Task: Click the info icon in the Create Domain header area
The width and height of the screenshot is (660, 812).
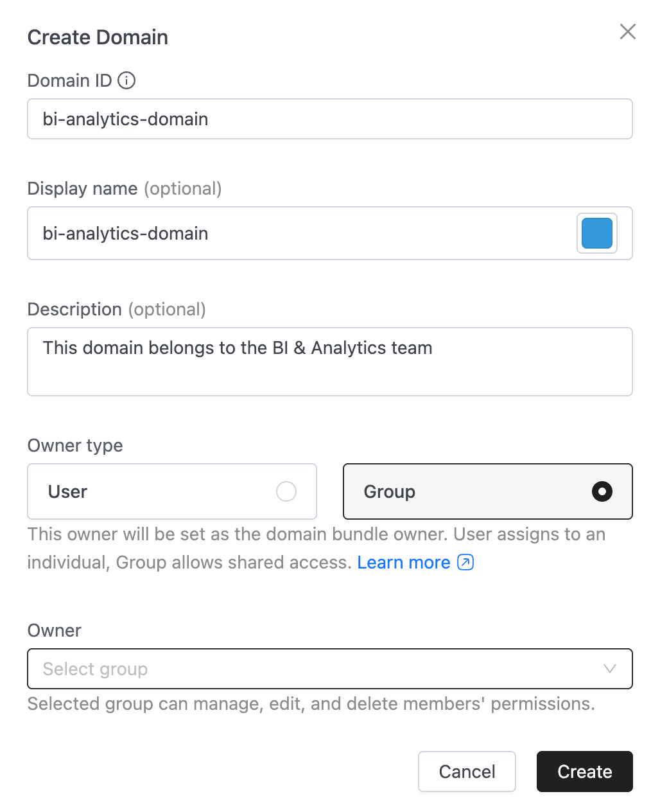Action: coord(127,80)
